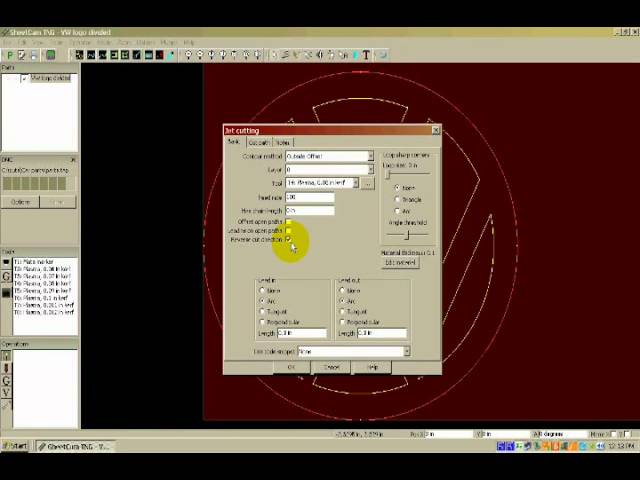Click the top icon in the Operations panel
Viewport: 640px width, 480px height.
click(x=6, y=356)
